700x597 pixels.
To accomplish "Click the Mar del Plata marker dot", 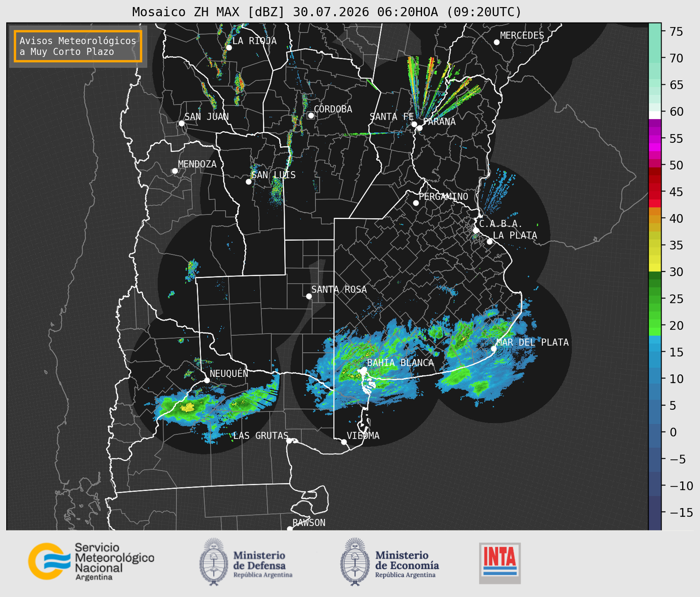I will (x=494, y=348).
